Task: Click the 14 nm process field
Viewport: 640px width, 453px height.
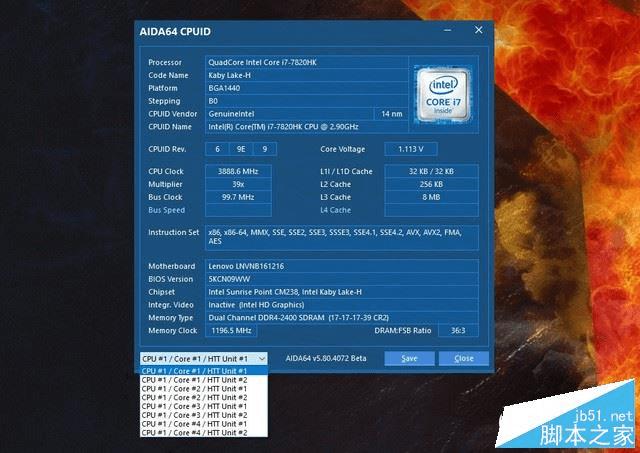Action: point(391,114)
